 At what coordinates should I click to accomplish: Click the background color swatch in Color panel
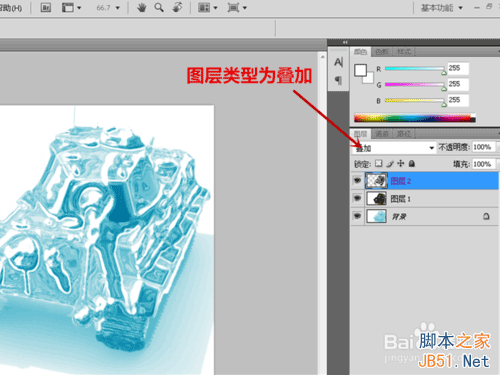tap(369, 79)
